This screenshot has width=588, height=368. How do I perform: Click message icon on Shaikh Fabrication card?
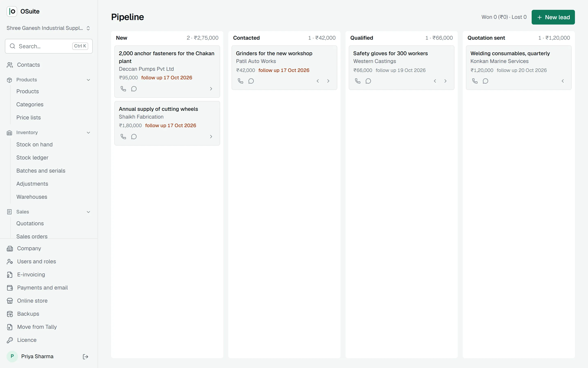click(x=134, y=137)
